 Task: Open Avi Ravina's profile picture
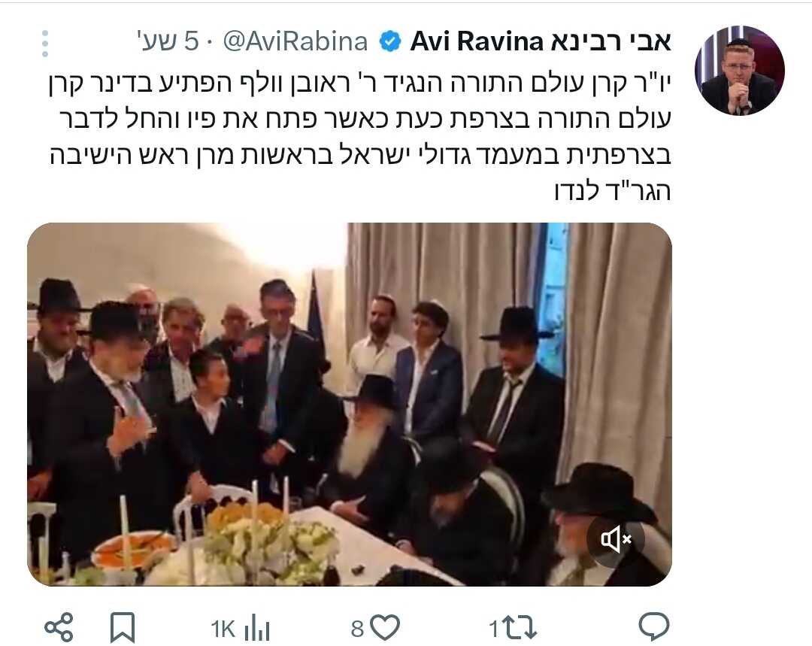740,70
